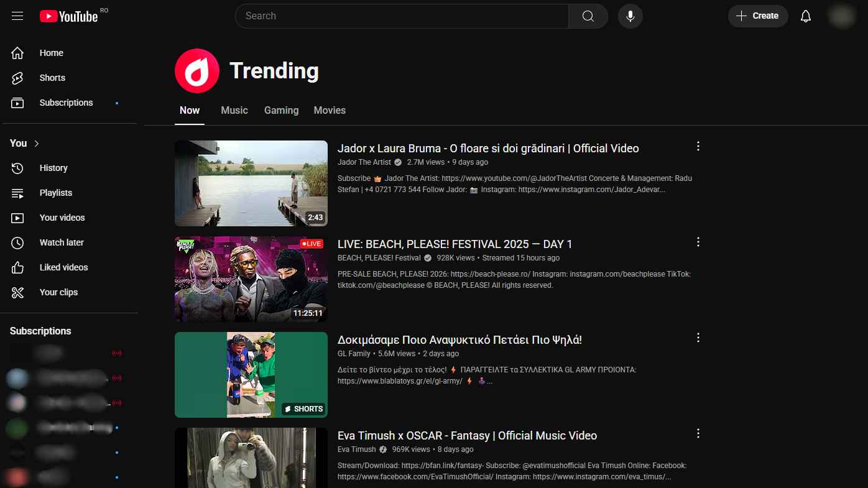Click into the Search input field
Viewport: 868px width, 488px height.
(x=401, y=16)
